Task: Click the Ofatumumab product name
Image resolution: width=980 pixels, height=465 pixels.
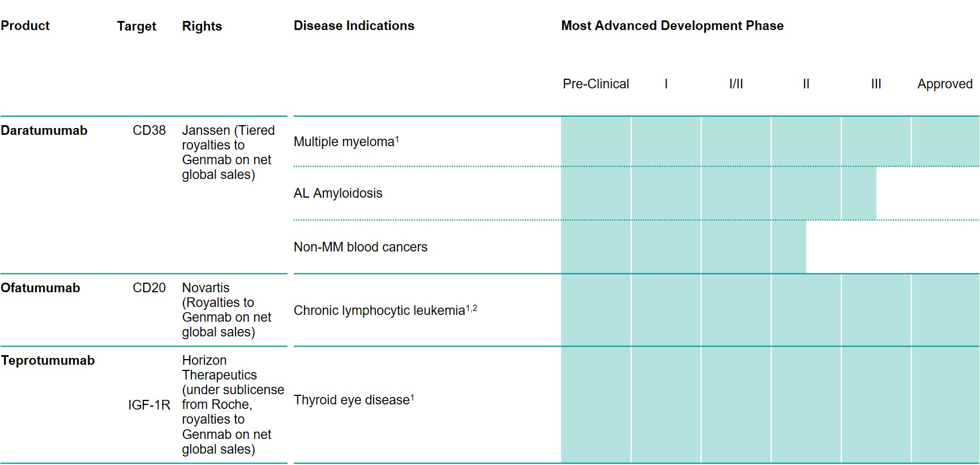Action: click(40, 288)
